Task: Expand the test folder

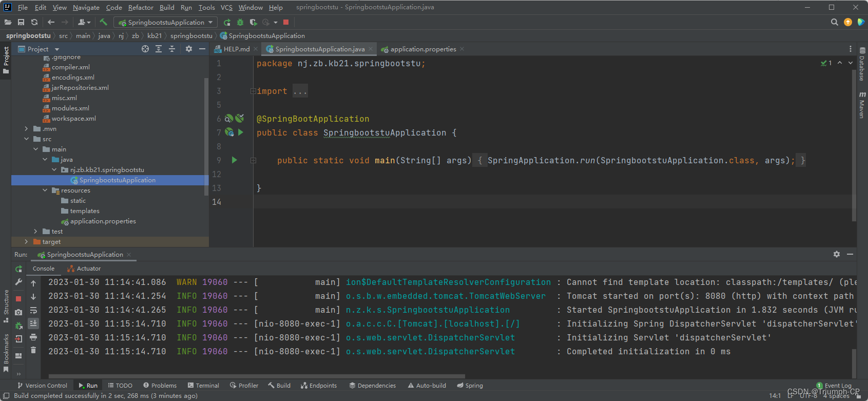Action: click(x=35, y=232)
